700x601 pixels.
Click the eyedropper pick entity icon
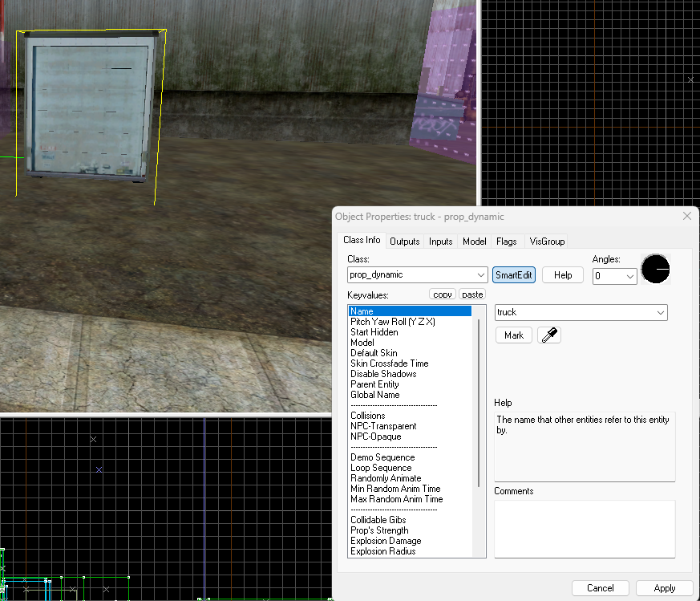pos(549,335)
